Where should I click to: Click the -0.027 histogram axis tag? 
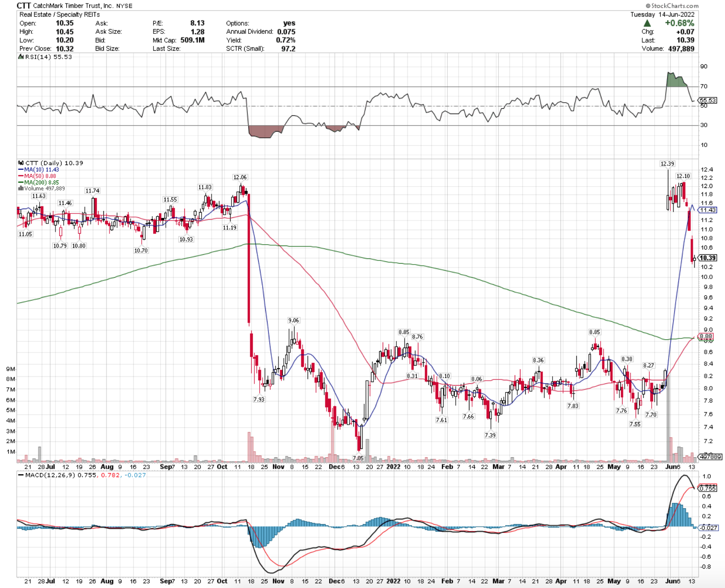(x=709, y=528)
